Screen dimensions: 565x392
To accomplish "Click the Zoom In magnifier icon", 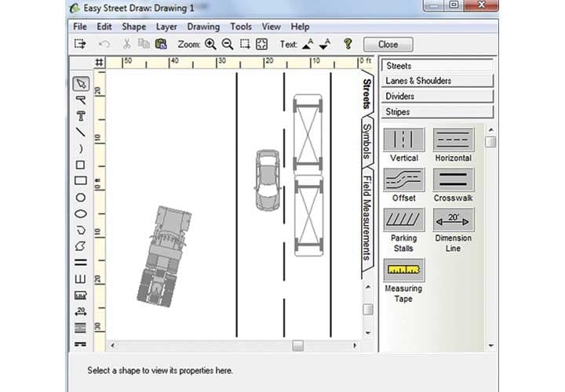I will pos(210,45).
